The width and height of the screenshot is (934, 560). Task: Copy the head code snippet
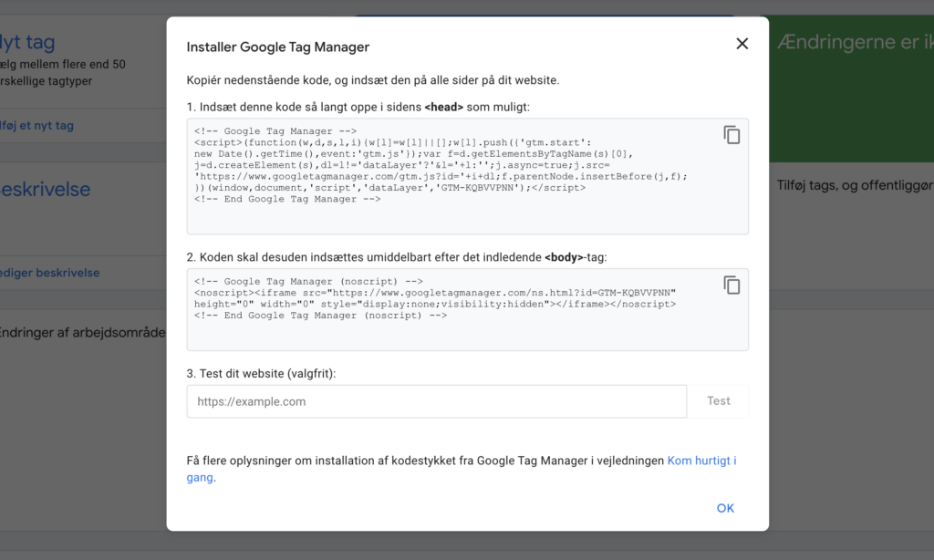click(x=732, y=135)
